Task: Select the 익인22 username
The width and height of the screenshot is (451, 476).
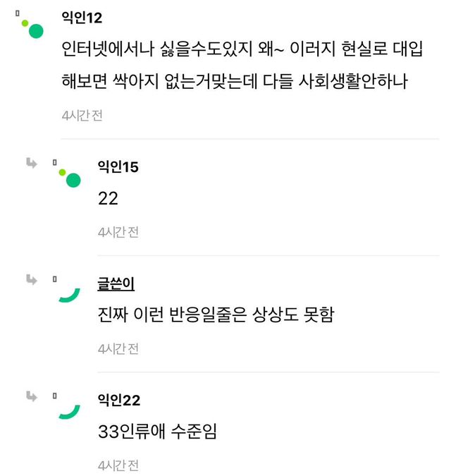Action: (x=119, y=401)
